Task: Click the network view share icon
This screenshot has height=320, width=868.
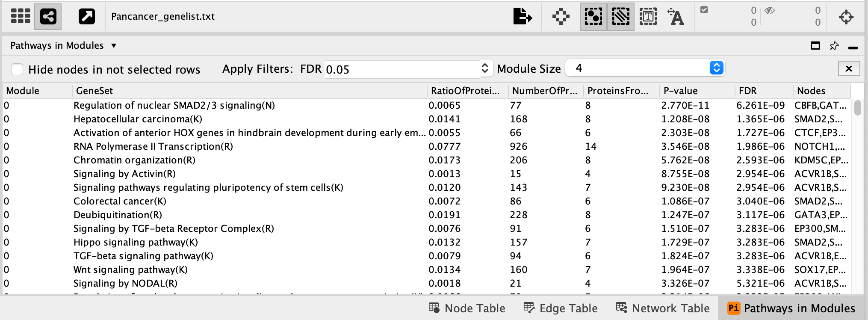Action: (48, 17)
